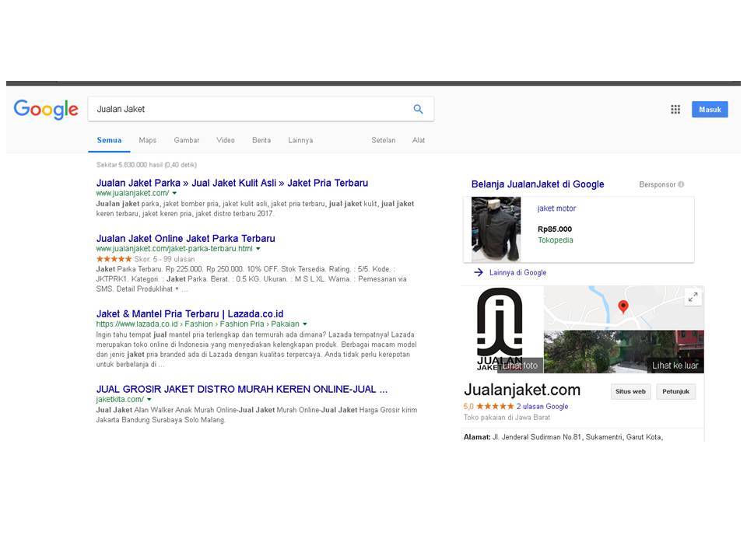Switch to the Maps tab
747x560 pixels.
click(148, 140)
